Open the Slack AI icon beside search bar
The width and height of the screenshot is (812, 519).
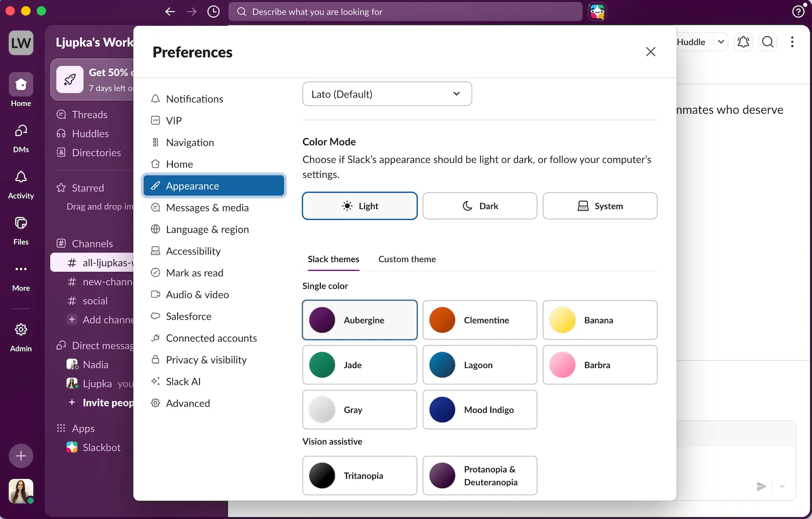pos(597,12)
